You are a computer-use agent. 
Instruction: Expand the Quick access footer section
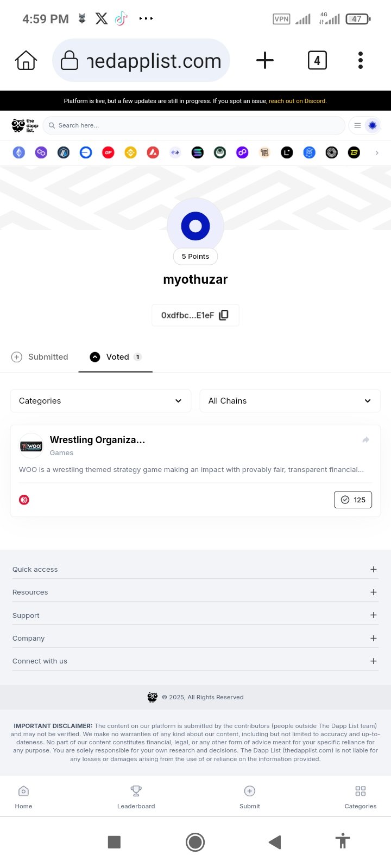pos(194,569)
